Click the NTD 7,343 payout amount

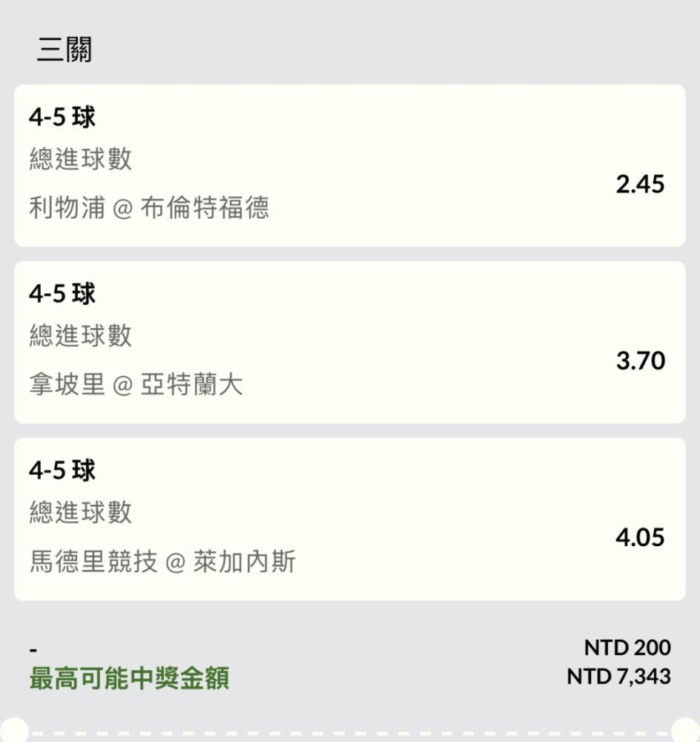[618, 677]
